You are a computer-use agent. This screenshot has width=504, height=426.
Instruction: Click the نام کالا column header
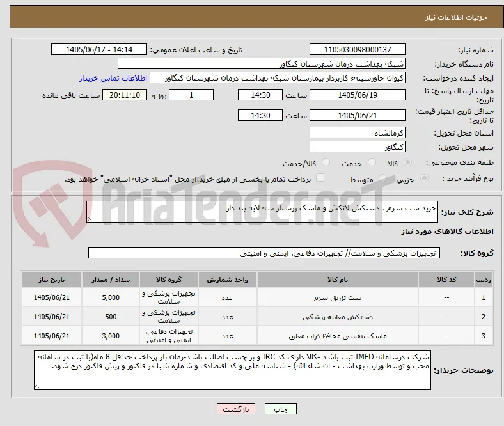pyautogui.click(x=338, y=280)
